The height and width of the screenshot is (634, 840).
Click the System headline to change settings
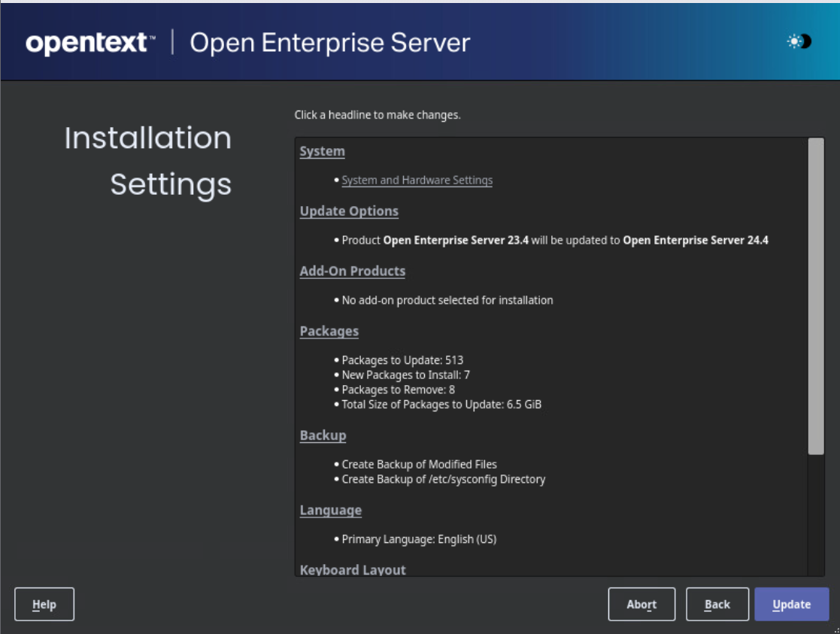click(x=321, y=150)
